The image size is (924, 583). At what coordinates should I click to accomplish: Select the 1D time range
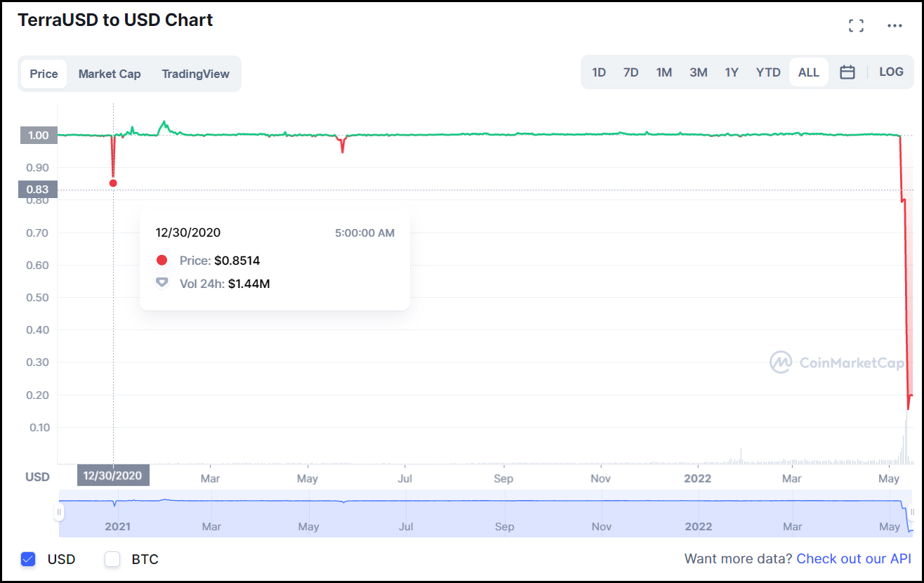pos(599,72)
